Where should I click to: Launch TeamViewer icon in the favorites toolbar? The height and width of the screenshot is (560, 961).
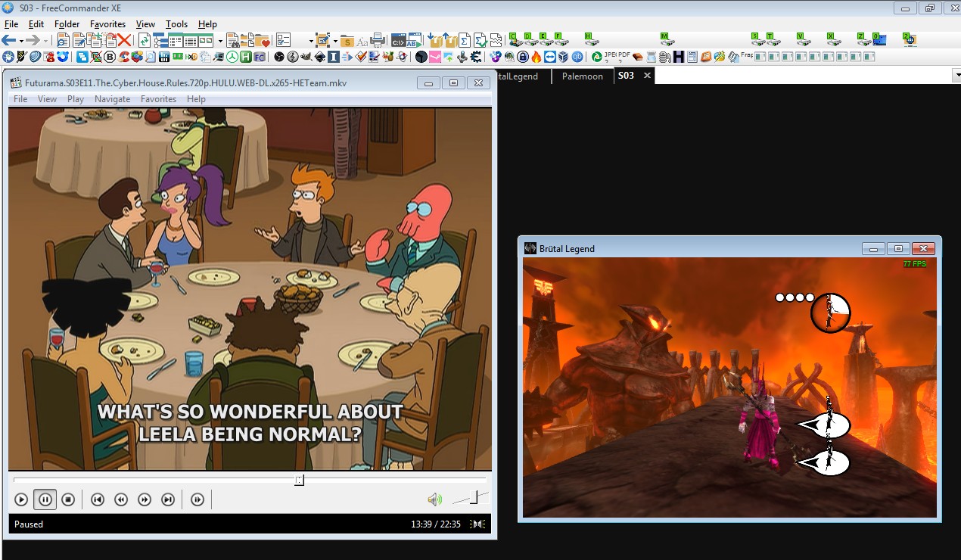coord(550,57)
